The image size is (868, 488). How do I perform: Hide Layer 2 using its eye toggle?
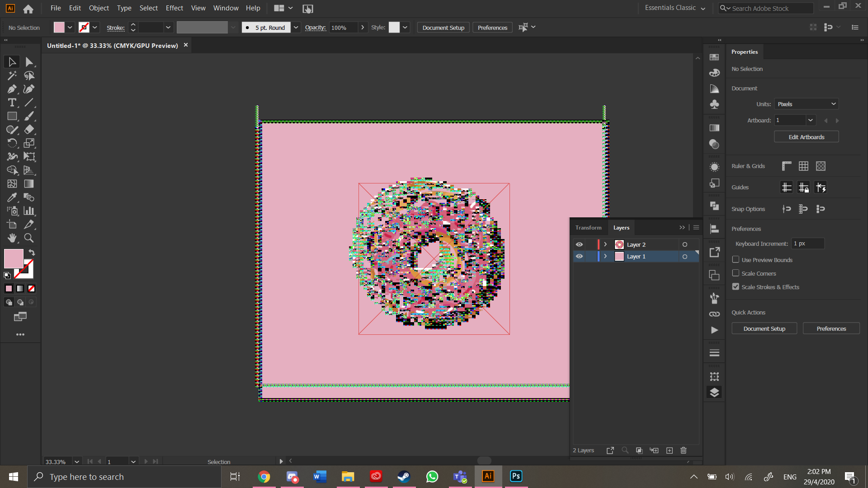coord(579,244)
